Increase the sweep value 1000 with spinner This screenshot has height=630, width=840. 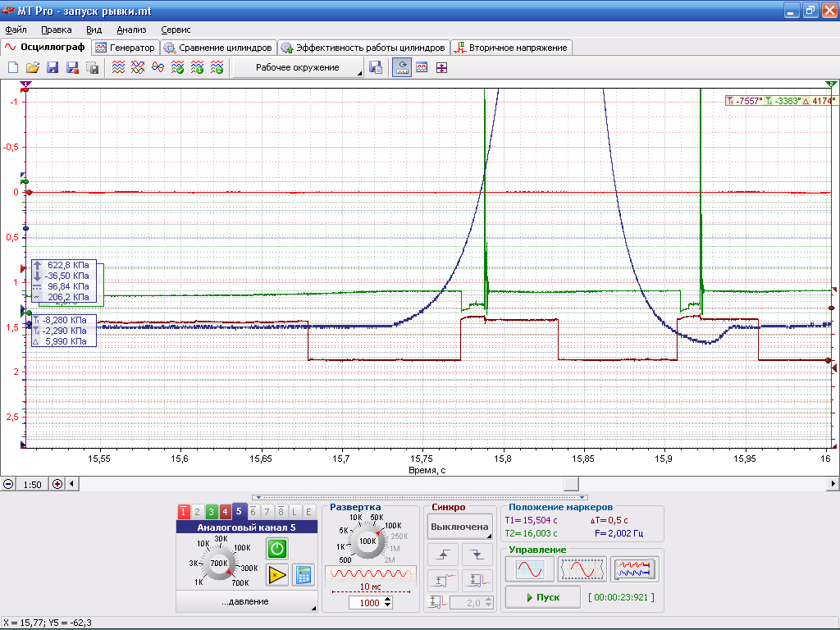(x=388, y=600)
